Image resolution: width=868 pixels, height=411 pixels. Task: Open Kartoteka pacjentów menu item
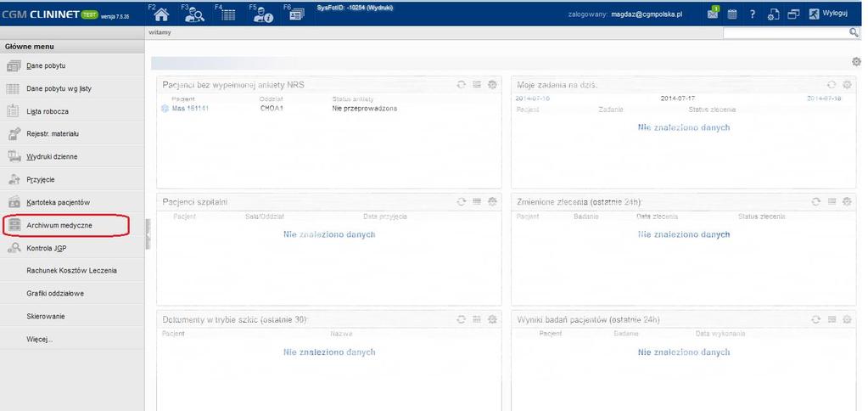pos(72,202)
